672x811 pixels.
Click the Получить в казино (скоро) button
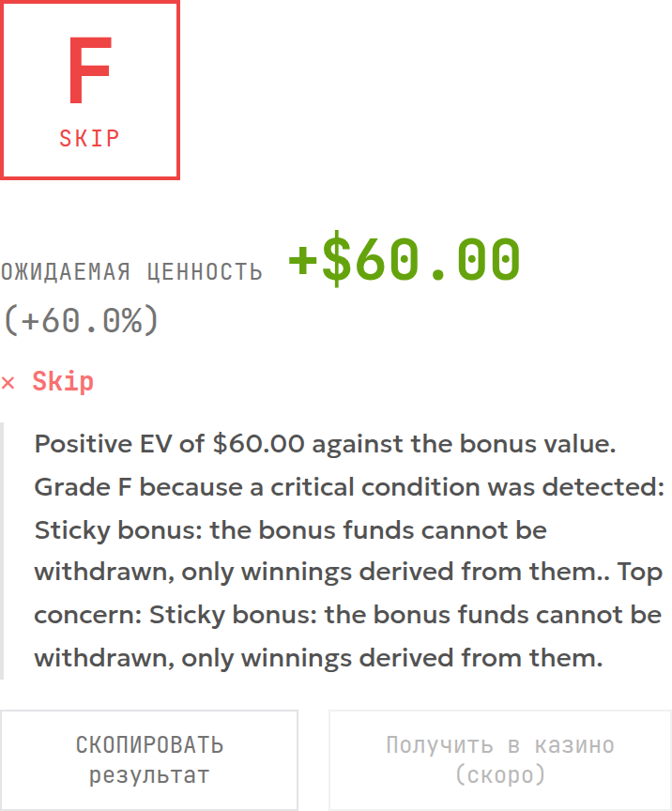[x=500, y=759]
